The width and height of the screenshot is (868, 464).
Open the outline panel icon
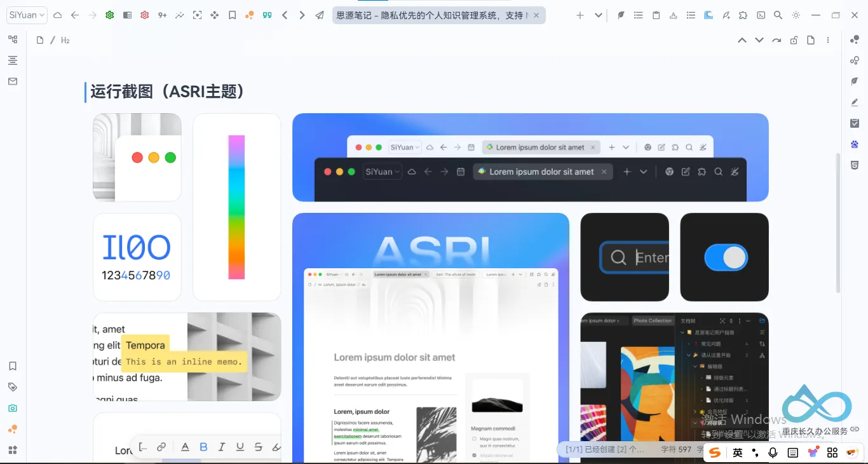click(x=13, y=60)
